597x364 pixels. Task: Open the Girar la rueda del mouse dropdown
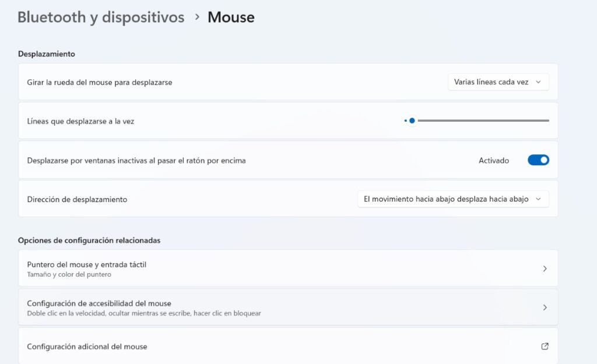[498, 82]
